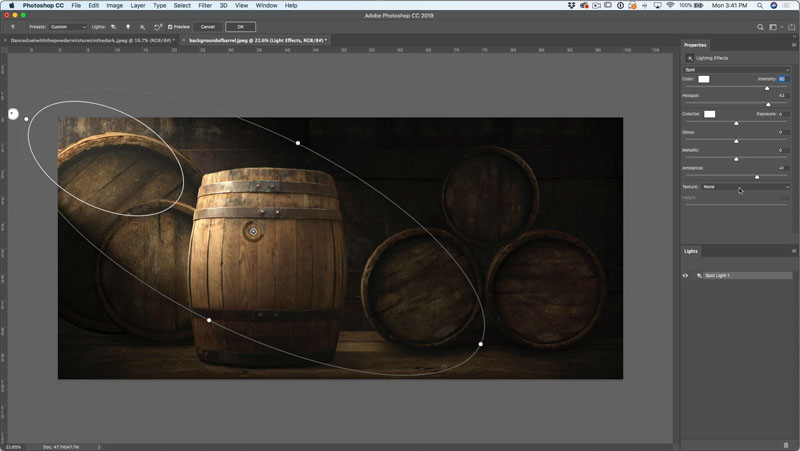Open the Creative Cloud menu bar icon
Viewport: 800px width, 451px height.
tap(584, 5)
